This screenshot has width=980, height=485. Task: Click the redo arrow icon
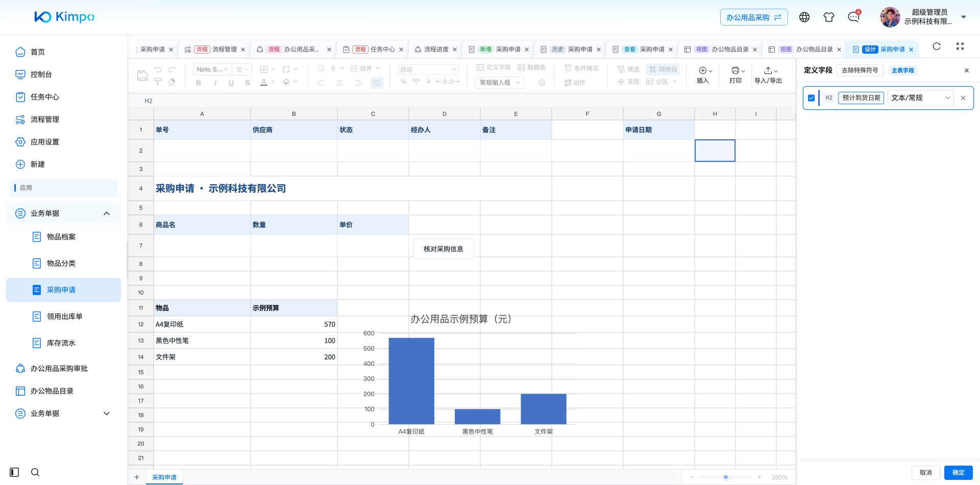click(x=172, y=69)
